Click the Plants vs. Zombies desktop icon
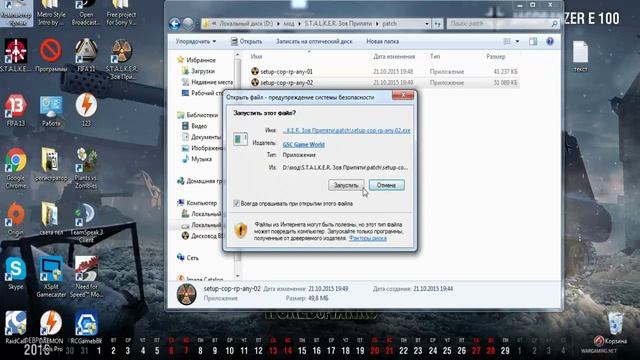Image resolution: width=640 pixels, height=360 pixels. [x=86, y=169]
